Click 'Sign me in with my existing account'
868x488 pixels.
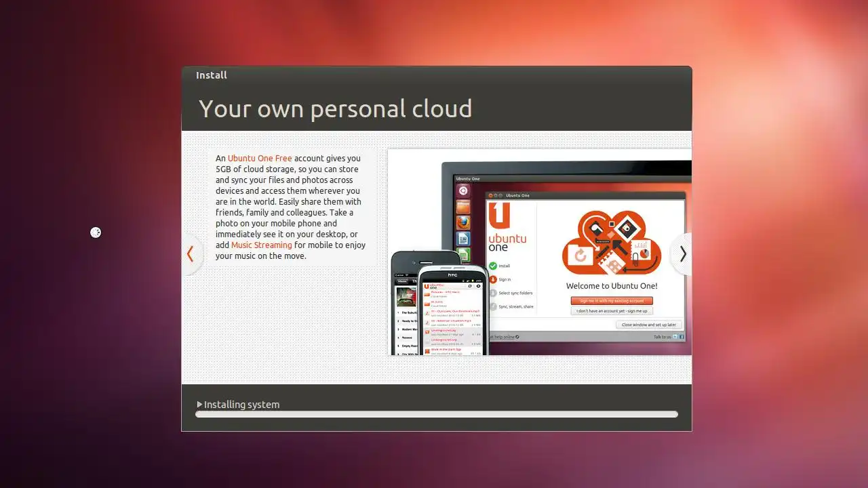click(x=612, y=300)
